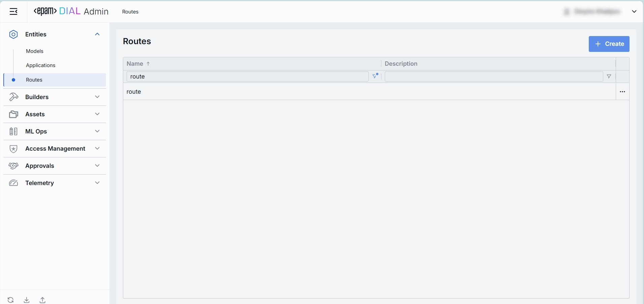This screenshot has height=304, width=644.
Task: Select Routes in the sidebar
Action: click(55, 80)
